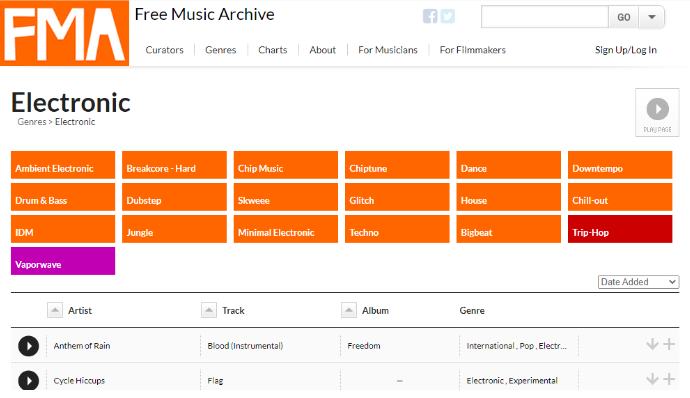Add Blood (Instrumental) to a playlist
Viewport: 690px width, 398px height.
[x=669, y=344]
